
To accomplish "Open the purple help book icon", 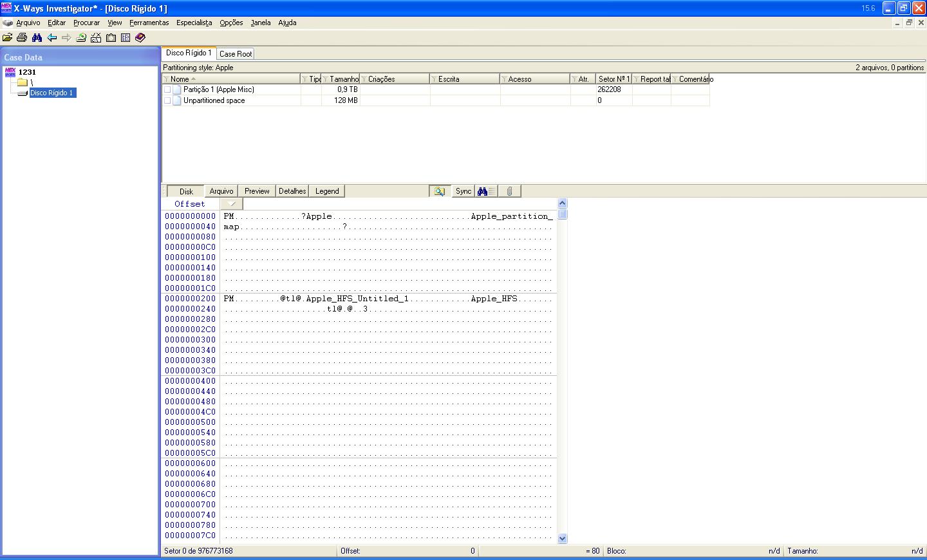I will (140, 38).
